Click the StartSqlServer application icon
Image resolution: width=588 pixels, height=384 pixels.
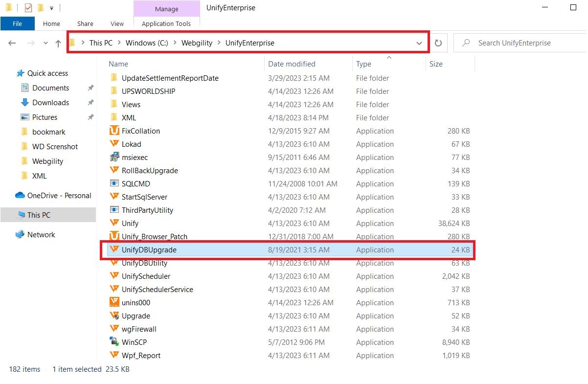coord(114,197)
